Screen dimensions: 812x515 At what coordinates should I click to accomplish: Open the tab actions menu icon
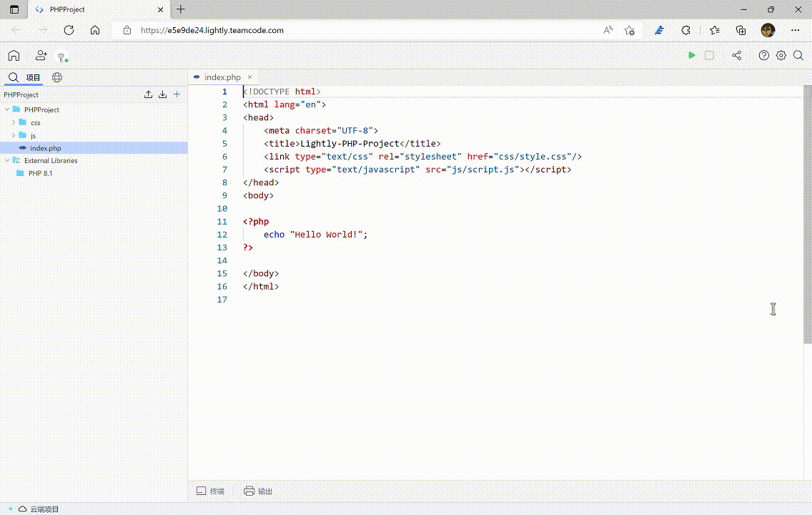(x=14, y=9)
